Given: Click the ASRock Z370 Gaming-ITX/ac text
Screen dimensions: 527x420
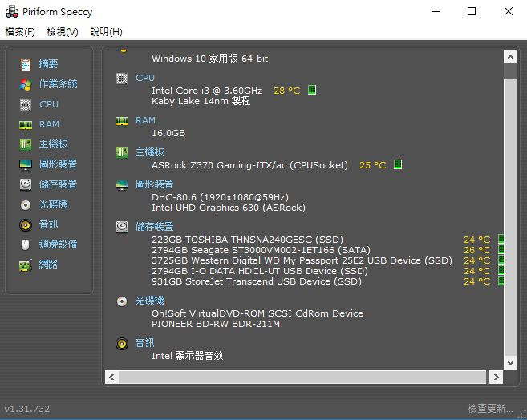Looking at the screenshot, I should [x=249, y=165].
